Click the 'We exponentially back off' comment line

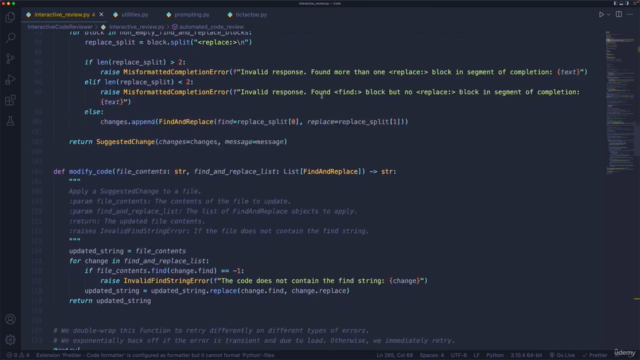click(254, 340)
